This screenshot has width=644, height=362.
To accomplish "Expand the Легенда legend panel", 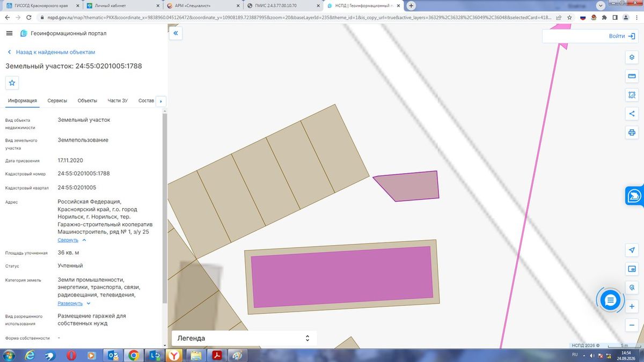I will (x=244, y=338).
